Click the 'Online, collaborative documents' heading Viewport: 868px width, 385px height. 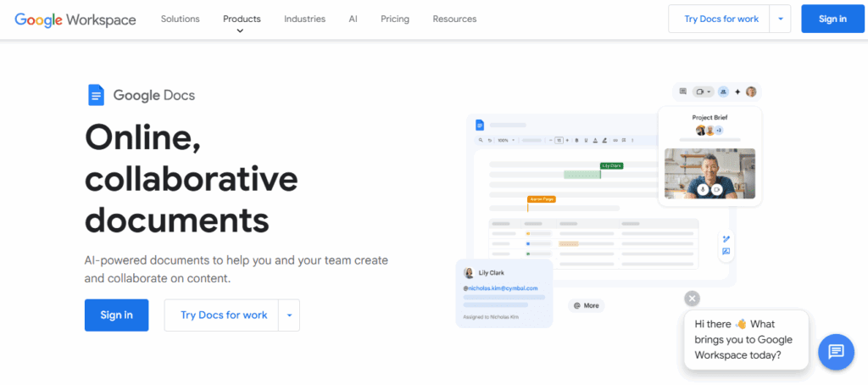(192, 177)
